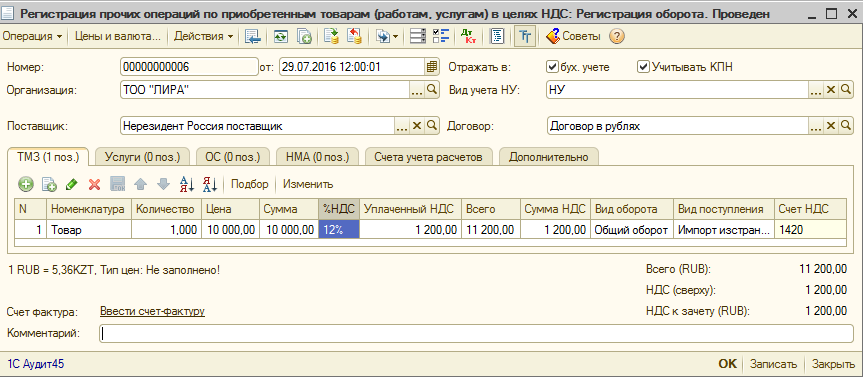Copy the current table row icon
Image resolution: width=863 pixels, height=377 pixels.
49,184
